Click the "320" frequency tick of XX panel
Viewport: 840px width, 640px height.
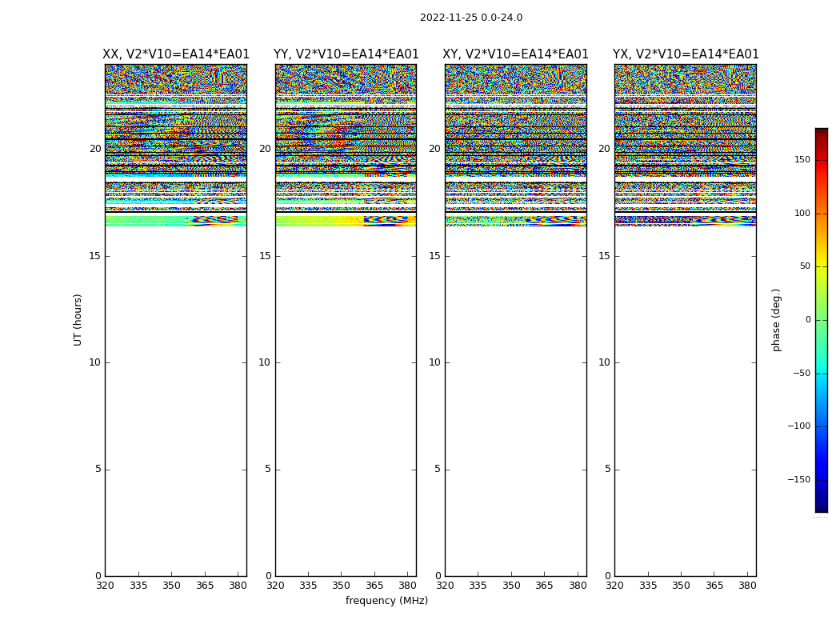point(105,586)
